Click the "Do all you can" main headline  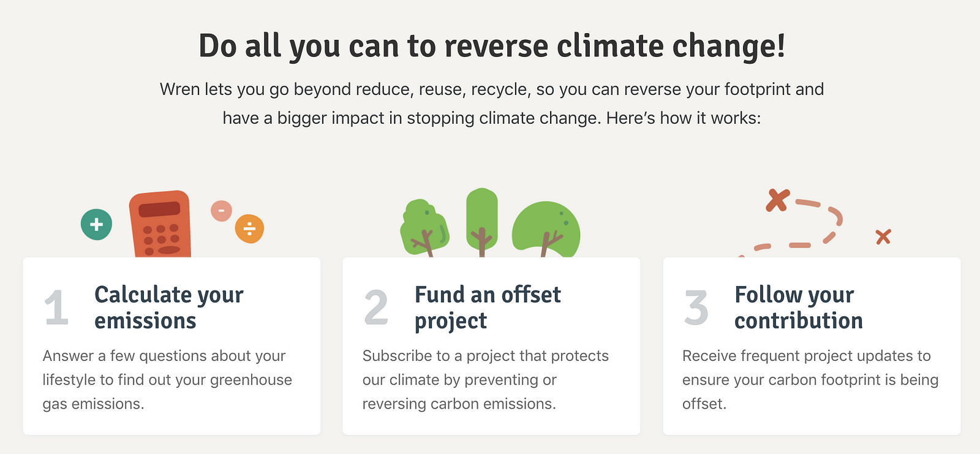[492, 46]
